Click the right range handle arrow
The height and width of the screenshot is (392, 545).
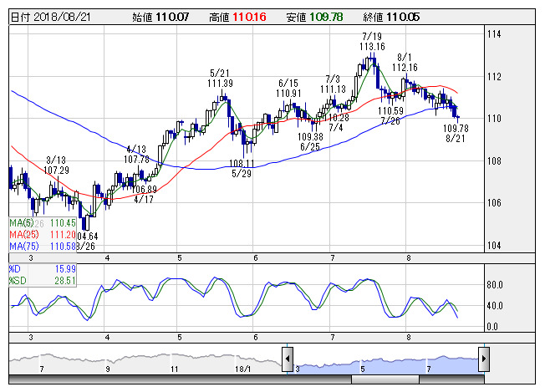[x=484, y=359]
